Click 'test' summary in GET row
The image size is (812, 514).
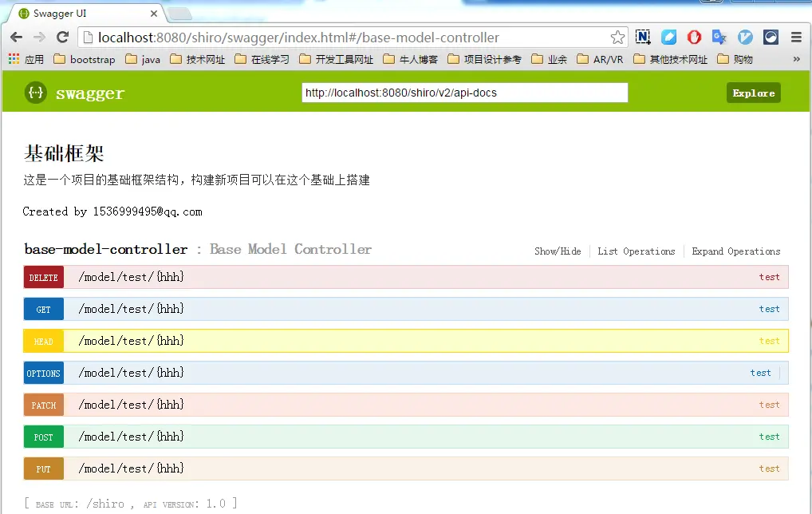coord(769,310)
